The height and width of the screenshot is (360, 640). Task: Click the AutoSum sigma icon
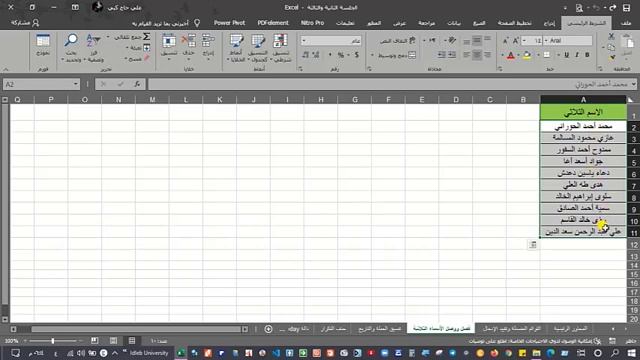pyautogui.click(x=146, y=37)
